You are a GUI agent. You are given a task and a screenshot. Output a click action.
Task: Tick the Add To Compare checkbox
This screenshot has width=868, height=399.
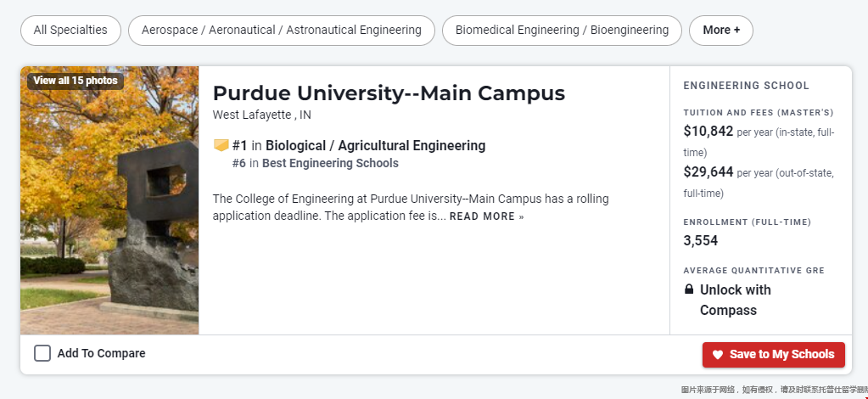pyautogui.click(x=42, y=353)
